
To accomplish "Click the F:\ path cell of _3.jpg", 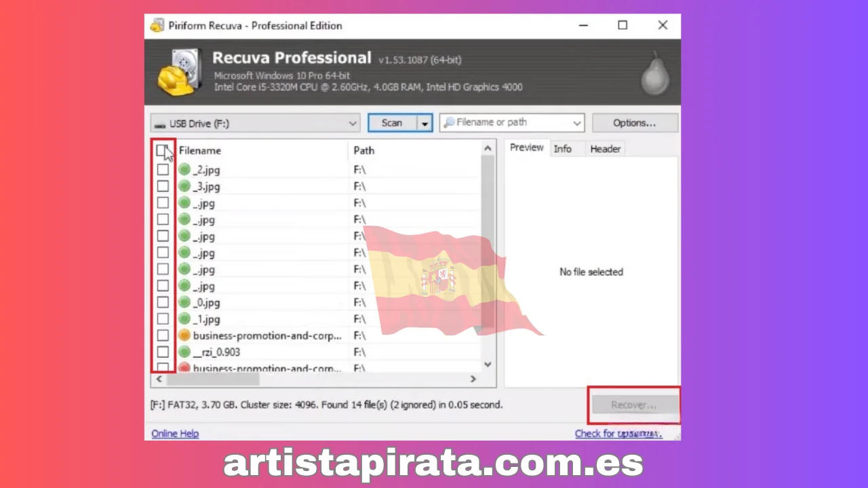I will click(x=359, y=186).
